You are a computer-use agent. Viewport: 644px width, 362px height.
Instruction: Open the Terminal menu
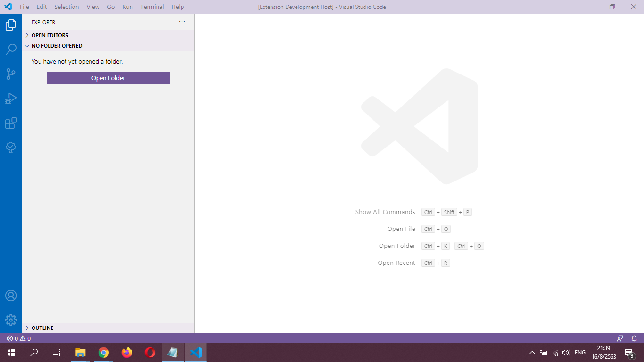click(152, 7)
